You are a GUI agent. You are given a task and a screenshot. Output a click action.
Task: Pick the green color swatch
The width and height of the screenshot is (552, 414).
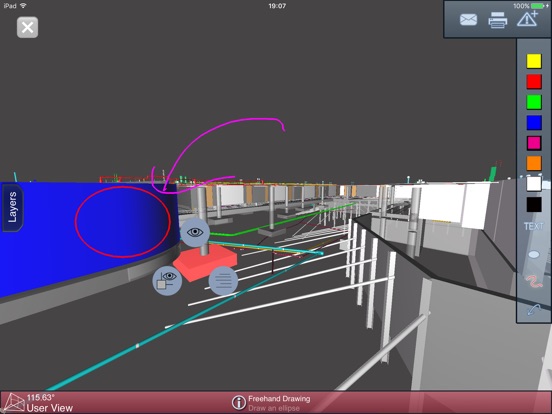pyautogui.click(x=534, y=102)
